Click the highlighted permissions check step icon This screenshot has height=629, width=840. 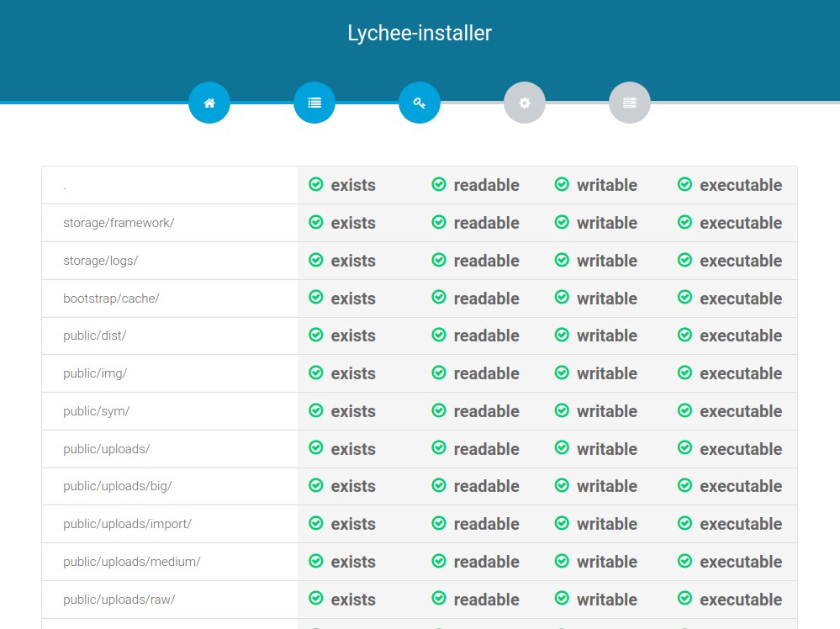pos(420,103)
